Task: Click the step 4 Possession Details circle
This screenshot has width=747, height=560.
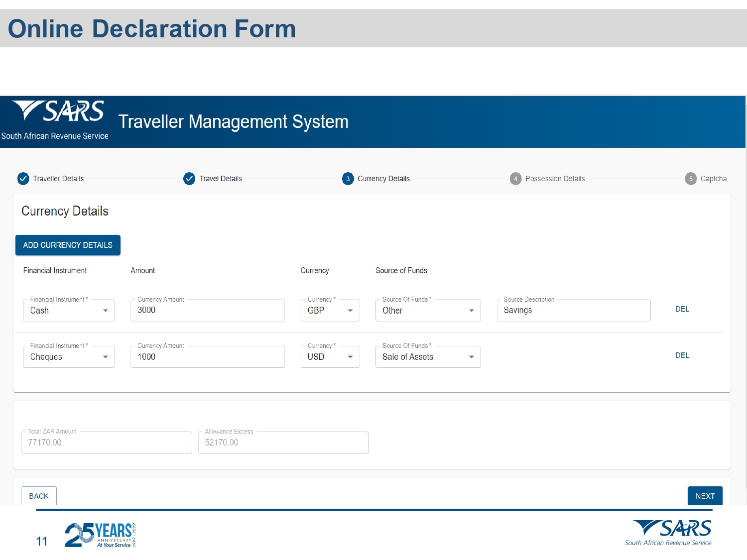Action: pos(515,179)
